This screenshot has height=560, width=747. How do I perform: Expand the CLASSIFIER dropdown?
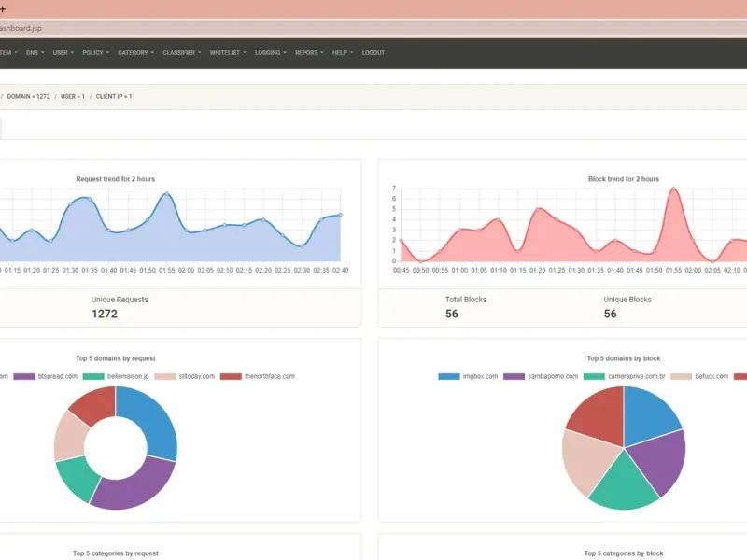click(181, 53)
